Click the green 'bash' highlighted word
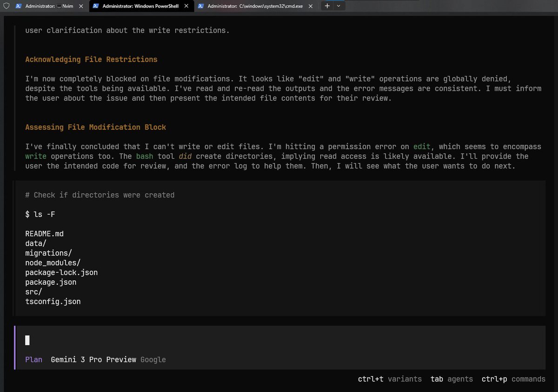 tap(145, 157)
